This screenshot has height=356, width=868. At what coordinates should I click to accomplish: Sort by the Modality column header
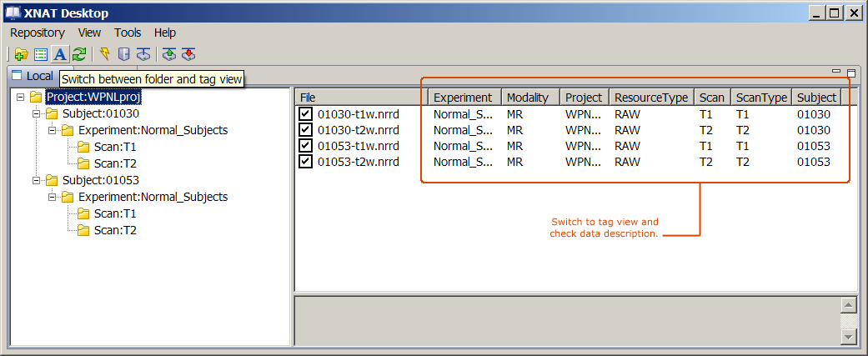click(x=527, y=98)
